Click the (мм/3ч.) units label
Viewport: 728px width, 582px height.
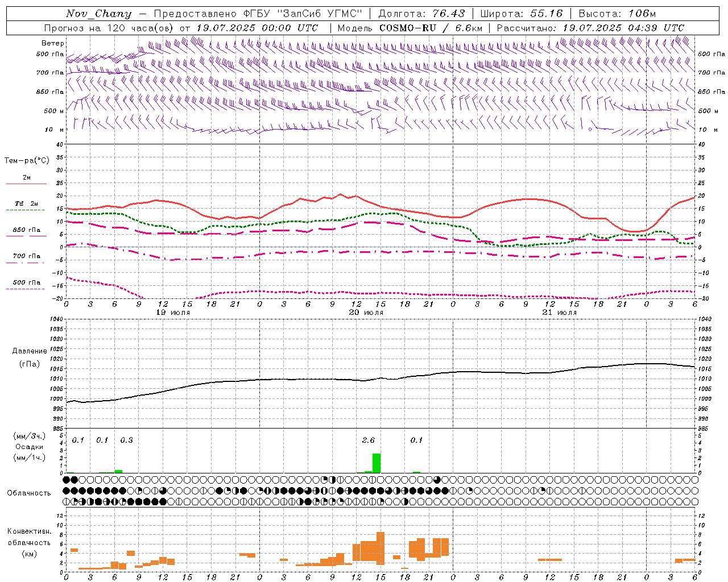[30, 436]
